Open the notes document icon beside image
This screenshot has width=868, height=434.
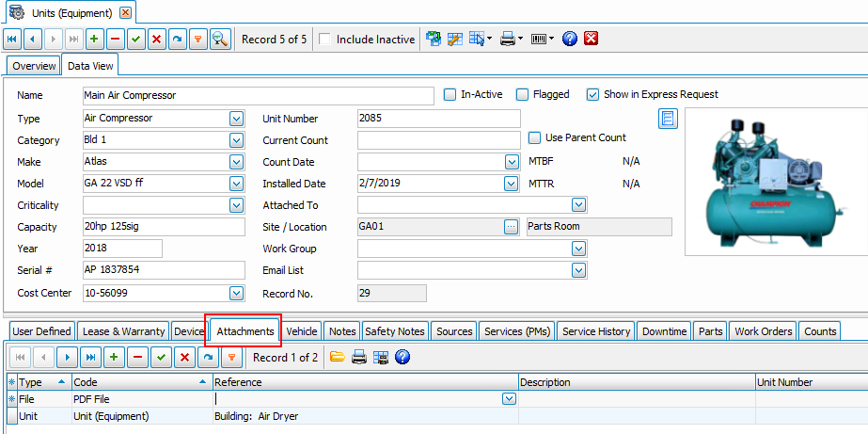pos(668,119)
